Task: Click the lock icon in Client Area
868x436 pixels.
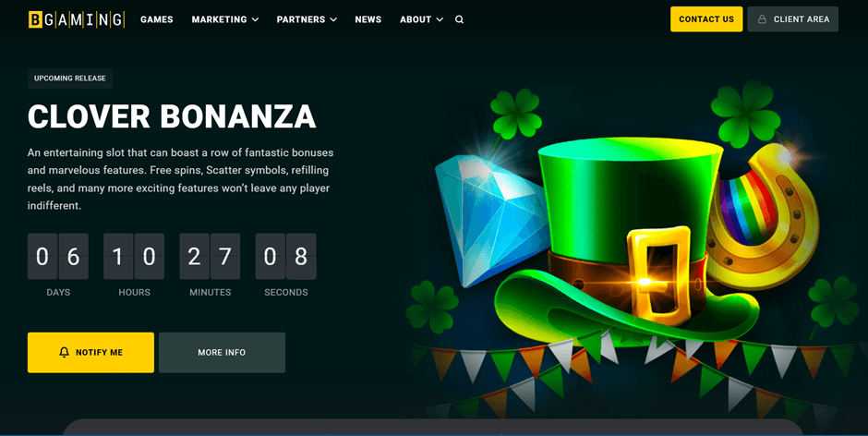Action: click(762, 19)
